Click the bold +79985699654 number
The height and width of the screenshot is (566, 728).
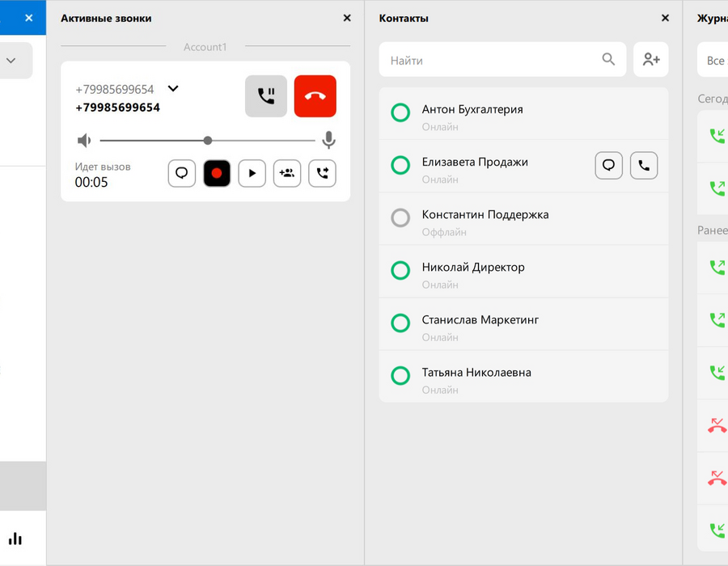118,108
